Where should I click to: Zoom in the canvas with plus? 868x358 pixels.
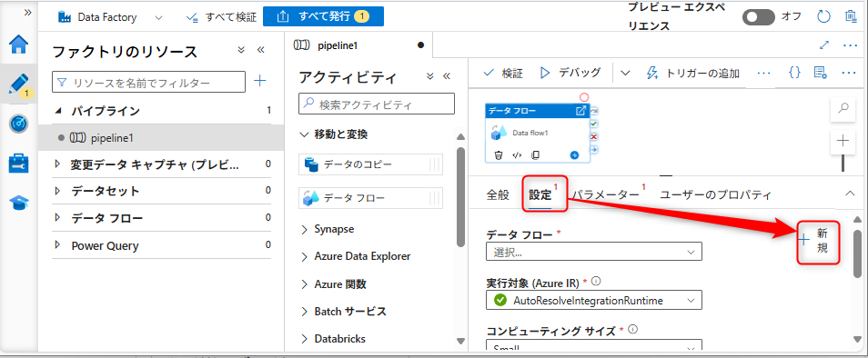(843, 141)
